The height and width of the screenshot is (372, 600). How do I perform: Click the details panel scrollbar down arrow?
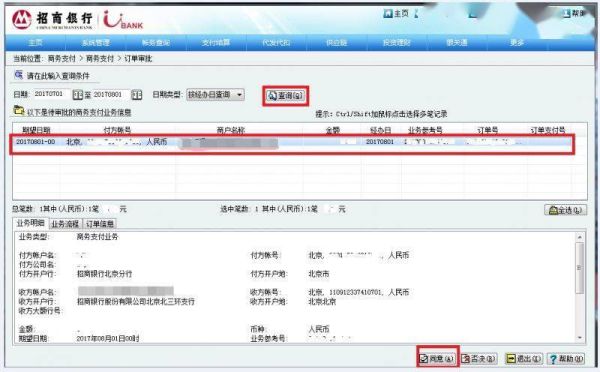(x=580, y=338)
